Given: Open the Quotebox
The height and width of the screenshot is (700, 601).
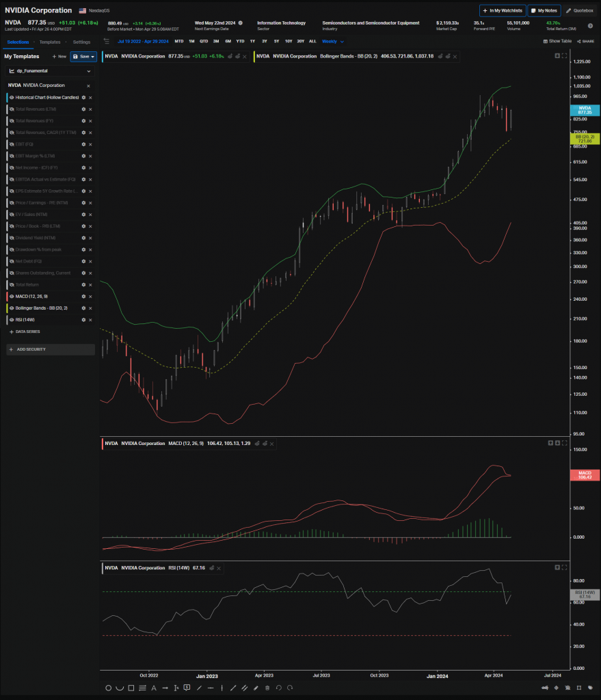Looking at the screenshot, I should pyautogui.click(x=580, y=11).
